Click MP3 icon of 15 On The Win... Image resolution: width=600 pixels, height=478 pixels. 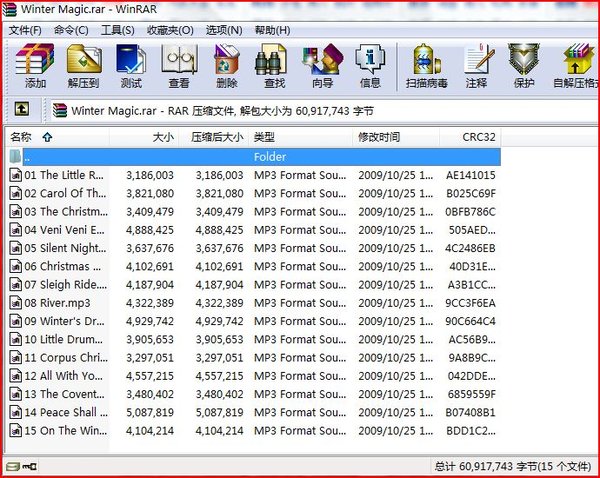click(15, 431)
